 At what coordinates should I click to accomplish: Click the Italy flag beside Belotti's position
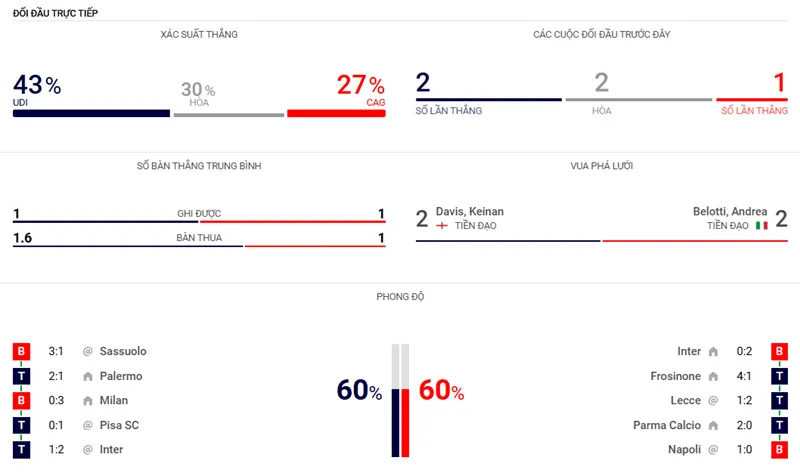(x=761, y=226)
